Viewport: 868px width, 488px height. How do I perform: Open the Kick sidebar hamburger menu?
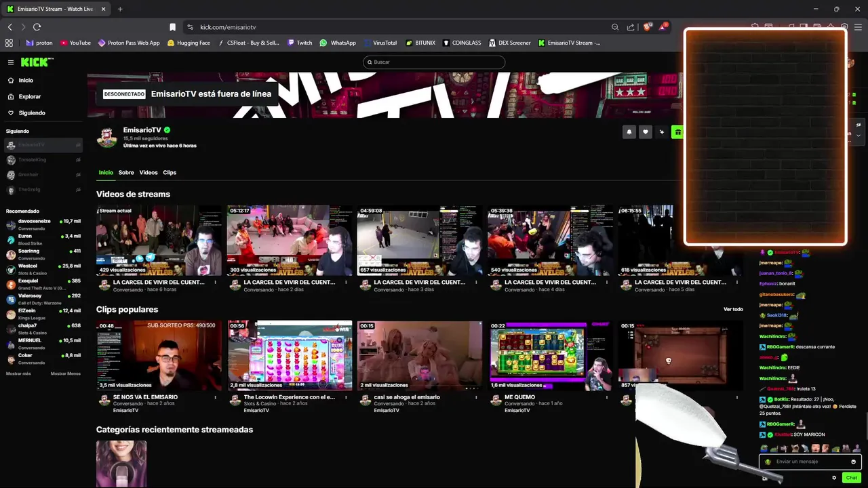(11, 62)
